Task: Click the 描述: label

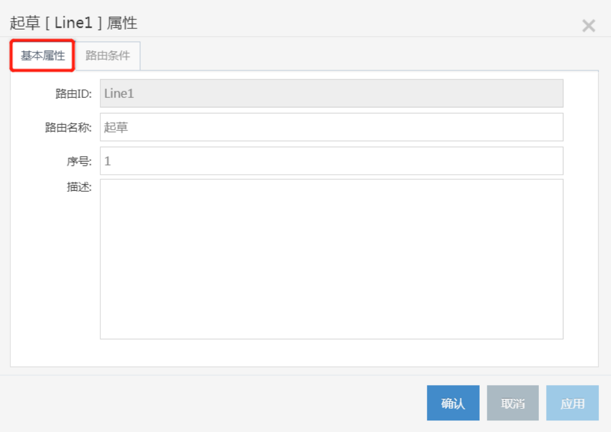Action: [x=79, y=187]
